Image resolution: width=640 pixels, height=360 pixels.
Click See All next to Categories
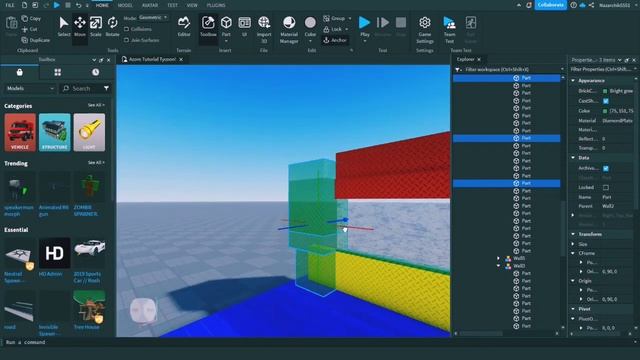[96, 105]
